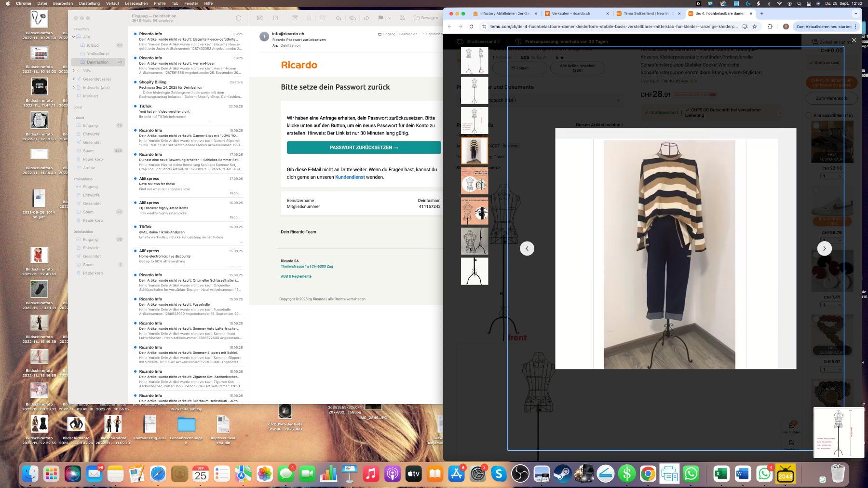Screen dimensions: 868x488
Task: Open the Chrome three-dot menu
Action: [855, 27]
